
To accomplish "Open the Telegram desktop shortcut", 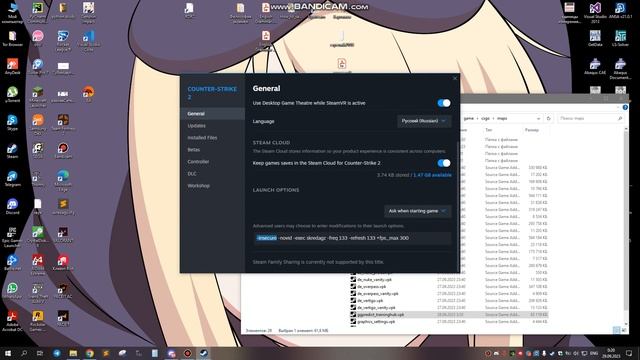I will 12,179.
